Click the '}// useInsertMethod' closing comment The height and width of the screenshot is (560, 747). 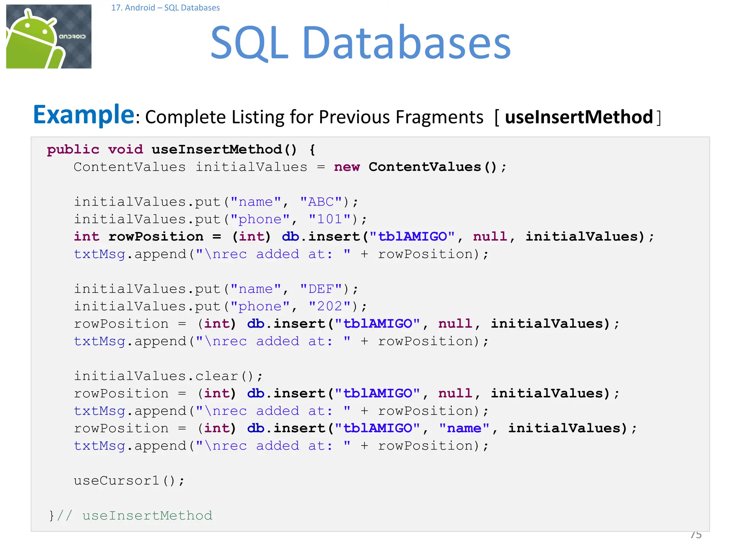(x=130, y=516)
